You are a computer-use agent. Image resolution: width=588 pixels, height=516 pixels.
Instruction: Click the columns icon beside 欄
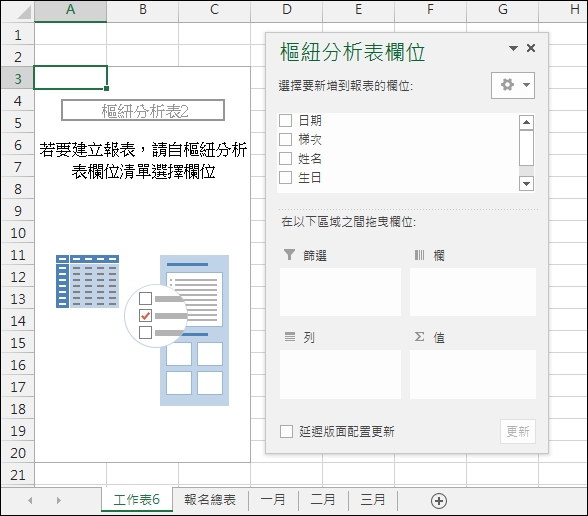419,255
